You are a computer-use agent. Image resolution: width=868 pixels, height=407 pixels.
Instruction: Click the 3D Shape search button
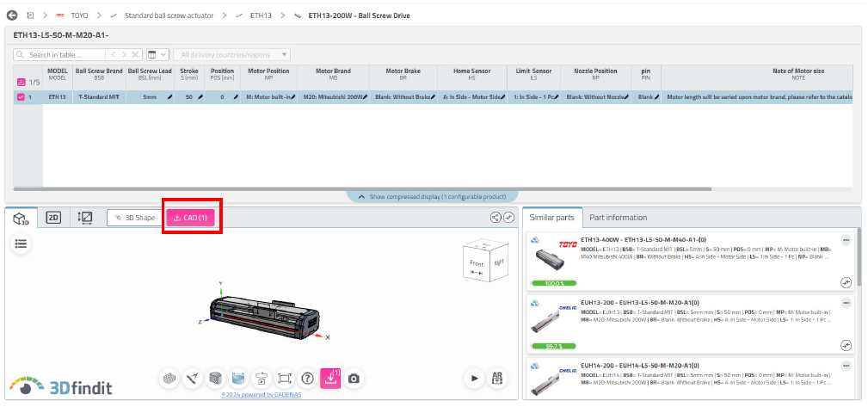pyautogui.click(x=134, y=218)
